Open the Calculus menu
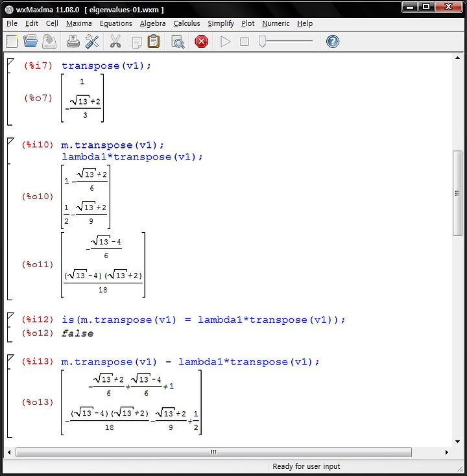The image size is (467, 476). [187, 23]
